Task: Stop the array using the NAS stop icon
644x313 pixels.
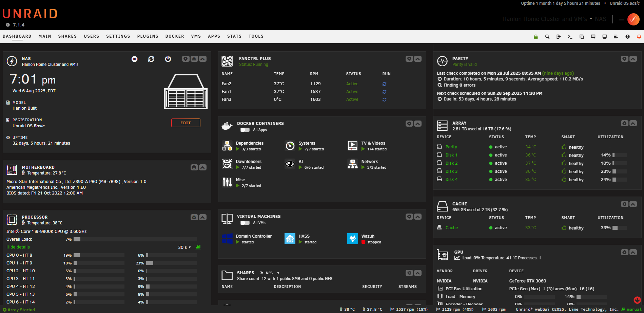Action: 135,59
